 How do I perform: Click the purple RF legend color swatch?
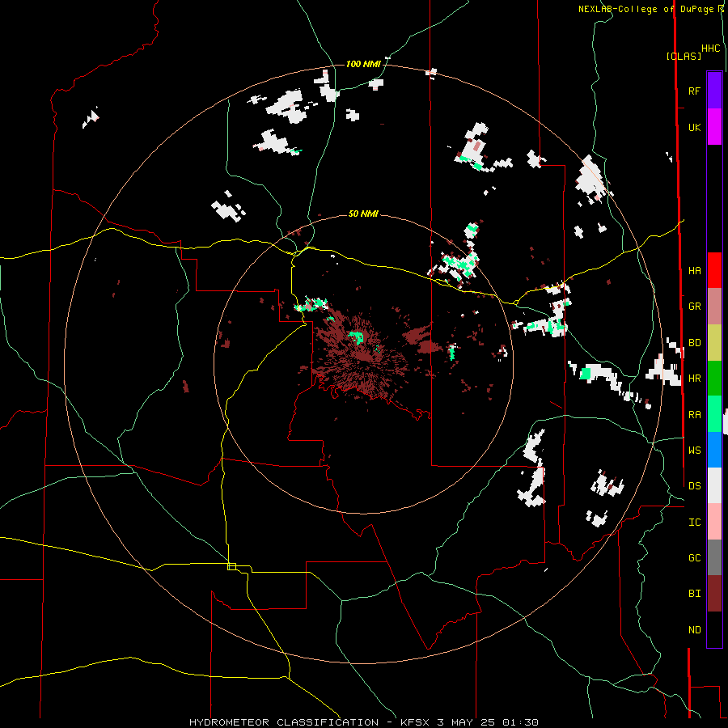[714, 91]
